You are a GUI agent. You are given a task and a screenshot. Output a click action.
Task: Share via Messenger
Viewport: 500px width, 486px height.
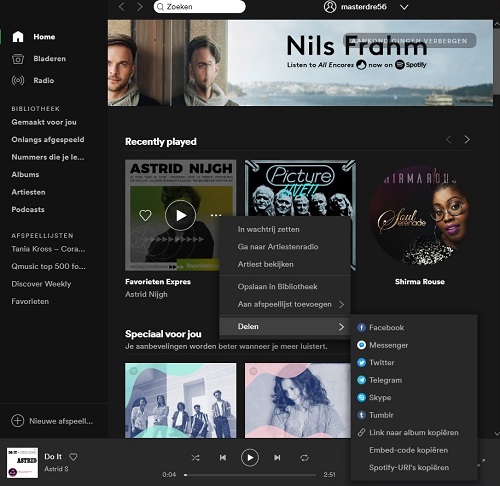click(414, 345)
